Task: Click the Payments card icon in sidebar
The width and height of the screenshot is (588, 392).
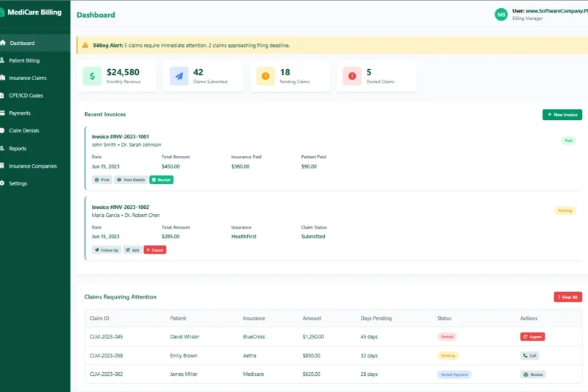Action: click(x=2, y=113)
